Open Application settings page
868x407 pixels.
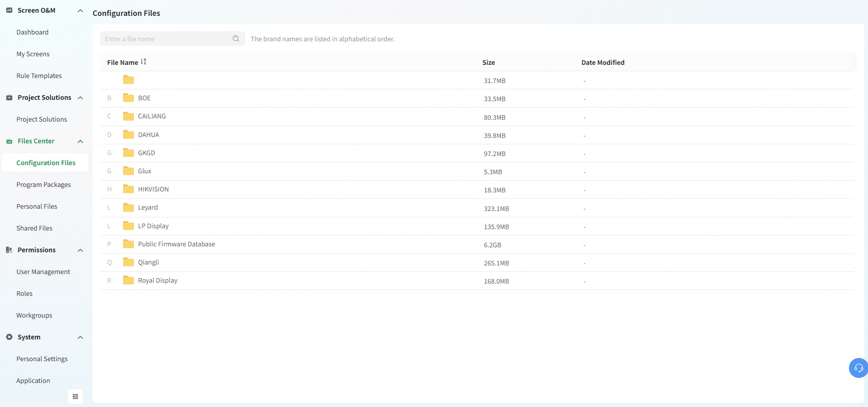33,381
